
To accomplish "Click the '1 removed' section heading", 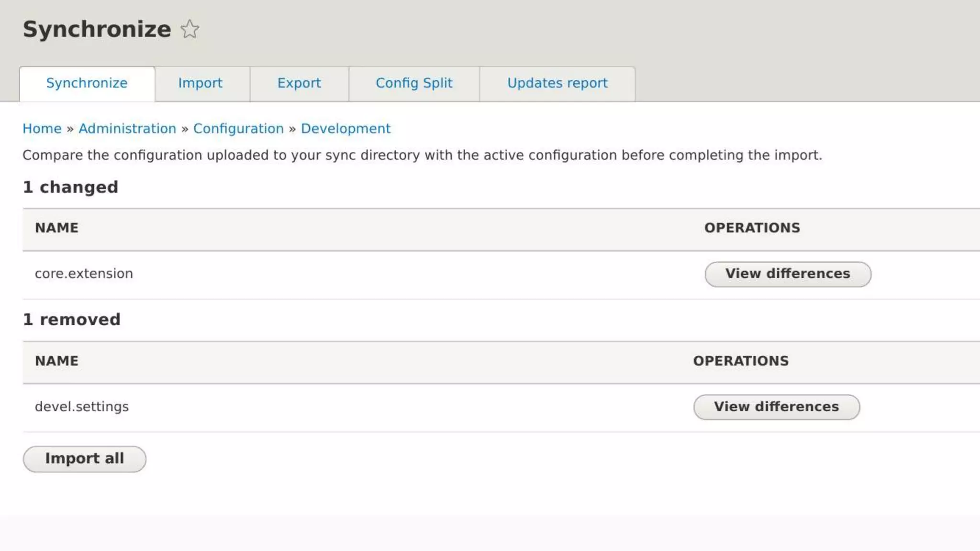I will tap(72, 320).
